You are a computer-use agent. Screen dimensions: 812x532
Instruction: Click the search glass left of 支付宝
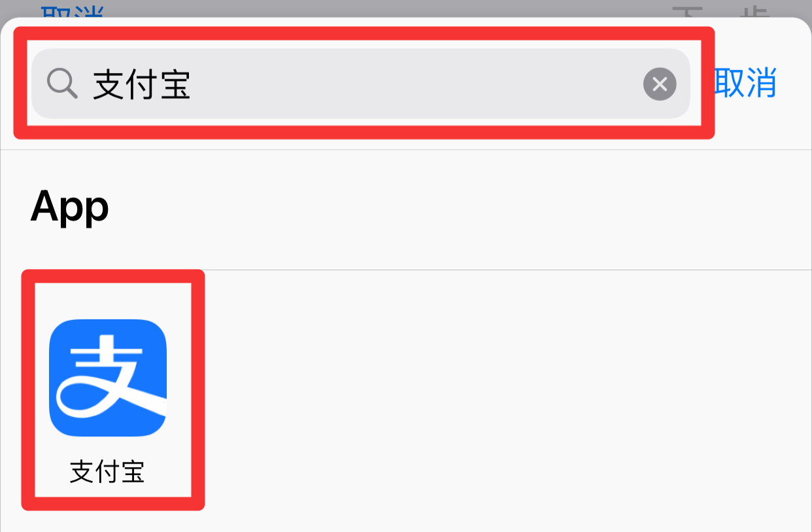62,84
